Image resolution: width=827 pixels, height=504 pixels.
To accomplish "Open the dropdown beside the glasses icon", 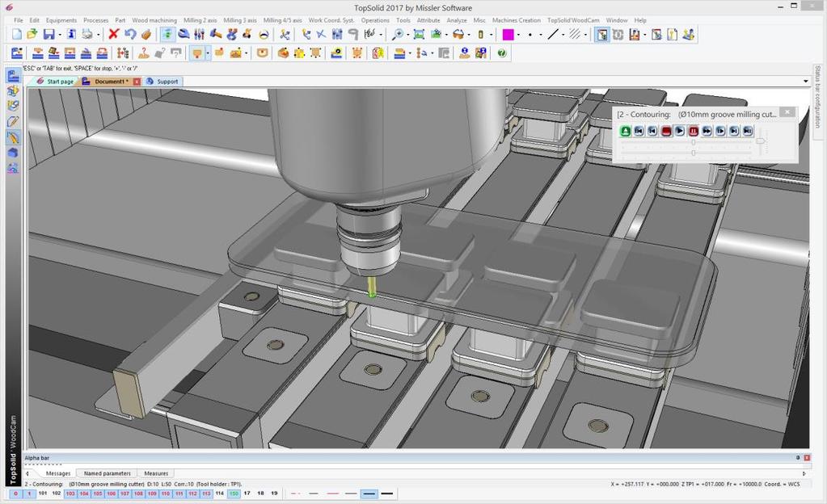I will 469,35.
